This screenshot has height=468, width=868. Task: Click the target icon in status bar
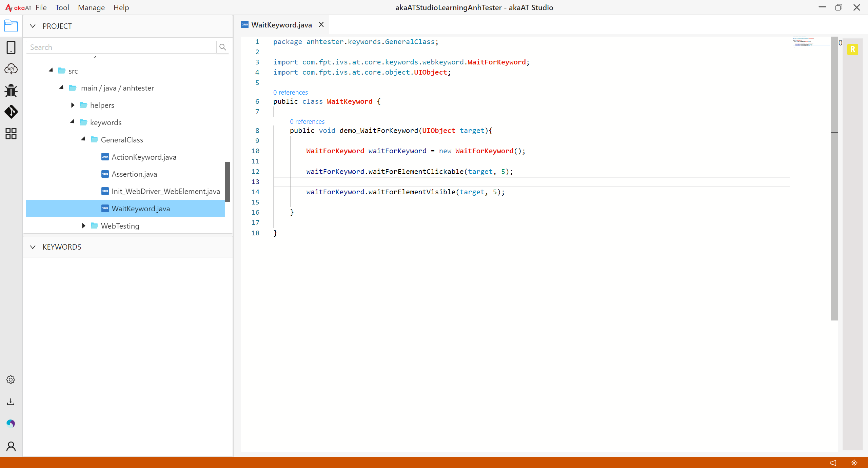tap(854, 463)
